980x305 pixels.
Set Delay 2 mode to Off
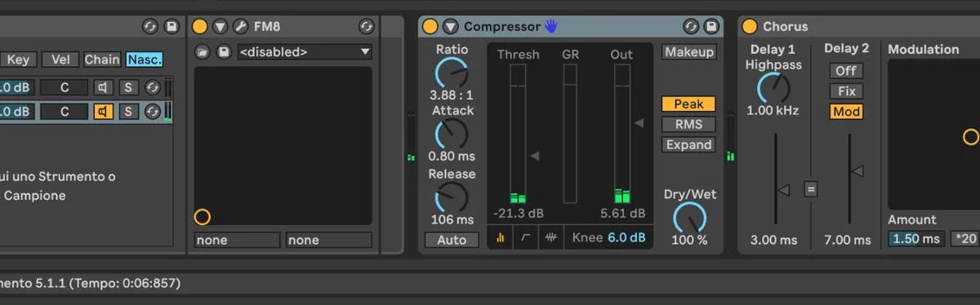coord(846,71)
